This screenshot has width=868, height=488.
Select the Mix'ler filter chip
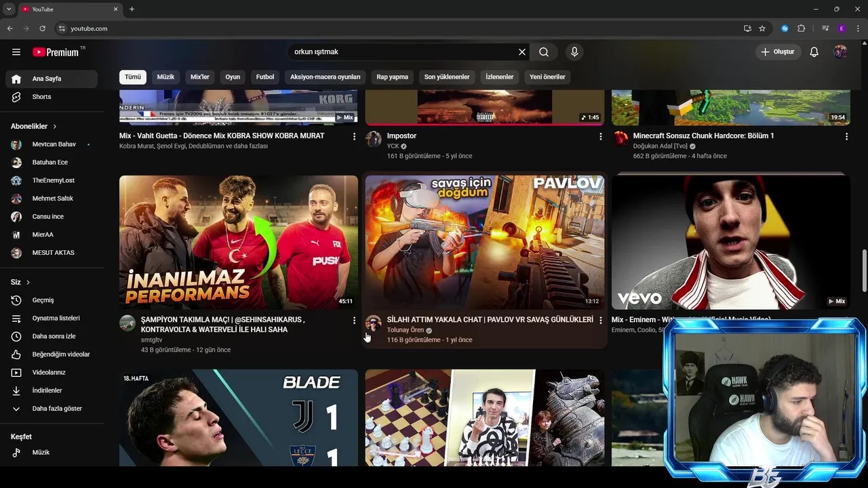click(200, 77)
